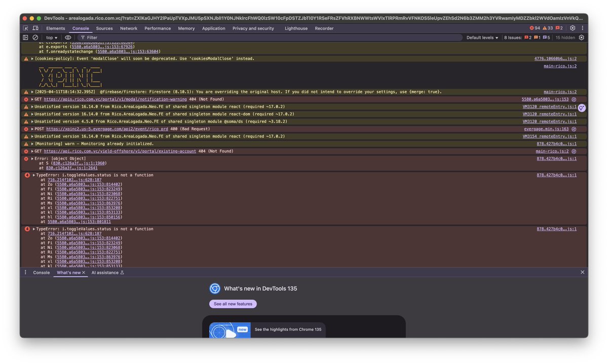
Task: Click the Chrome logo in What's new
Action: (x=215, y=289)
